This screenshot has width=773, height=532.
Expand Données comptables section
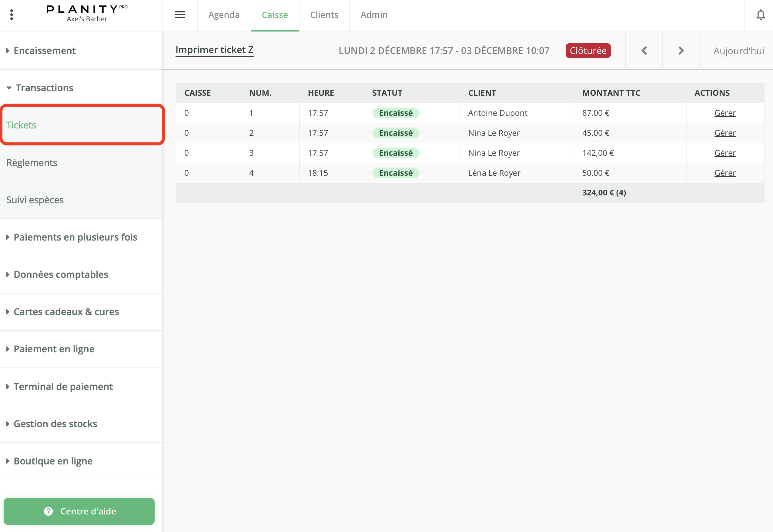pyautogui.click(x=61, y=275)
